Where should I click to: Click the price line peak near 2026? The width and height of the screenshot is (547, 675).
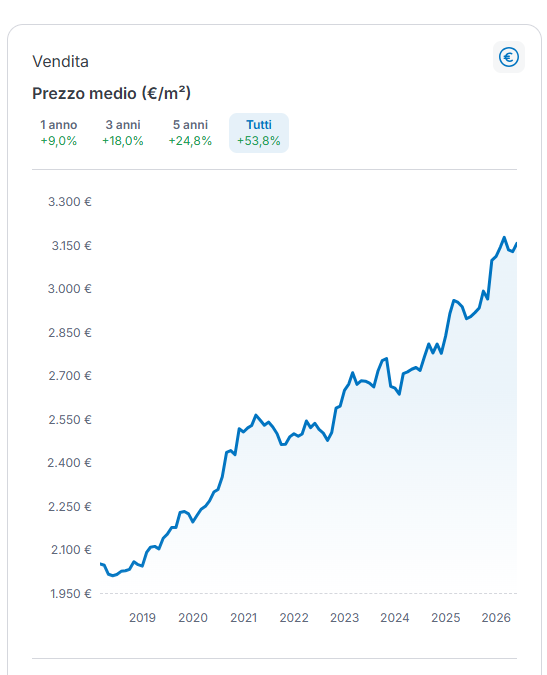tap(504, 237)
